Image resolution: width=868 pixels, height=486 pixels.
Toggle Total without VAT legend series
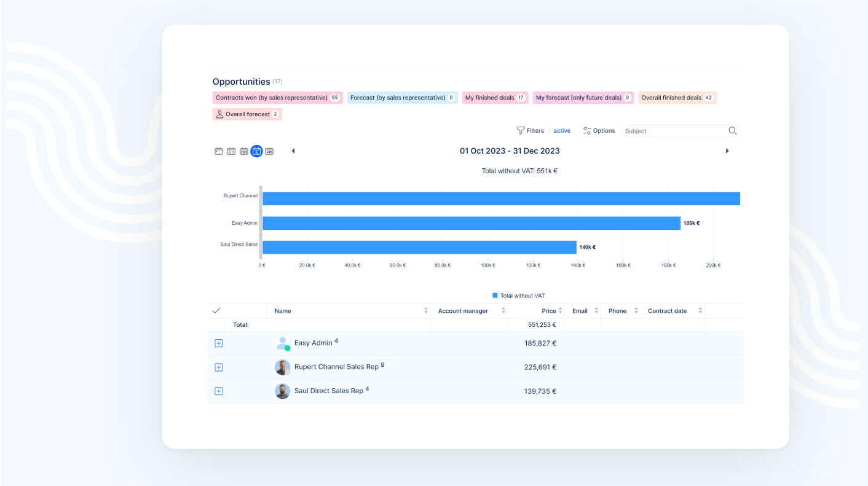518,296
